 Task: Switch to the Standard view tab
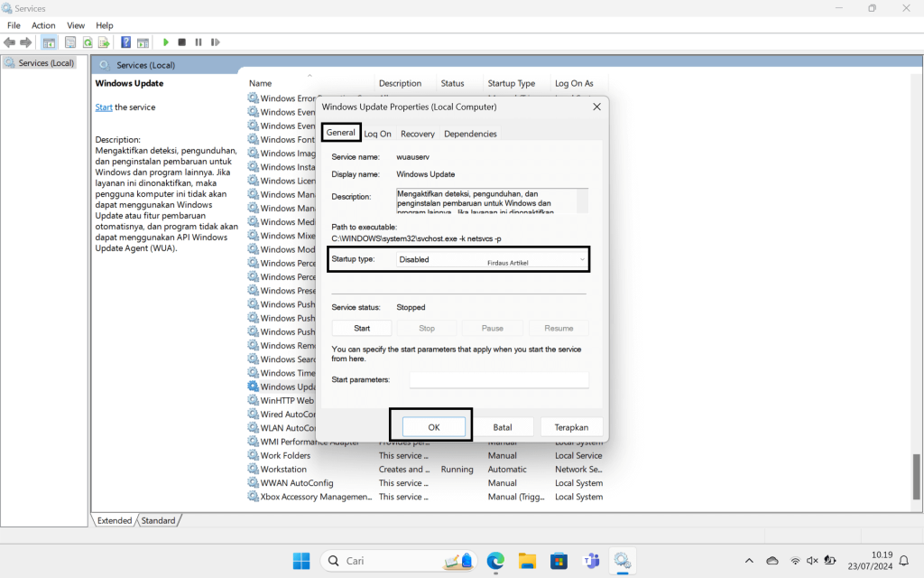[158, 520]
